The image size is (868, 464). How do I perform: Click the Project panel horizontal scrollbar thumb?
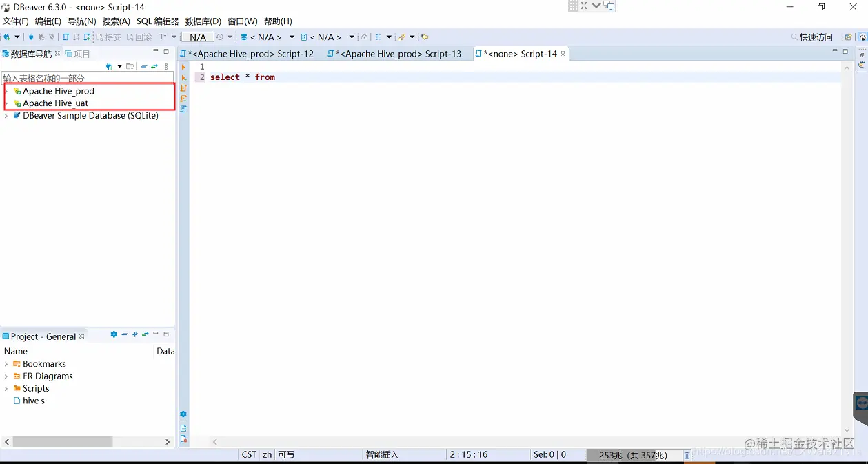(62, 441)
